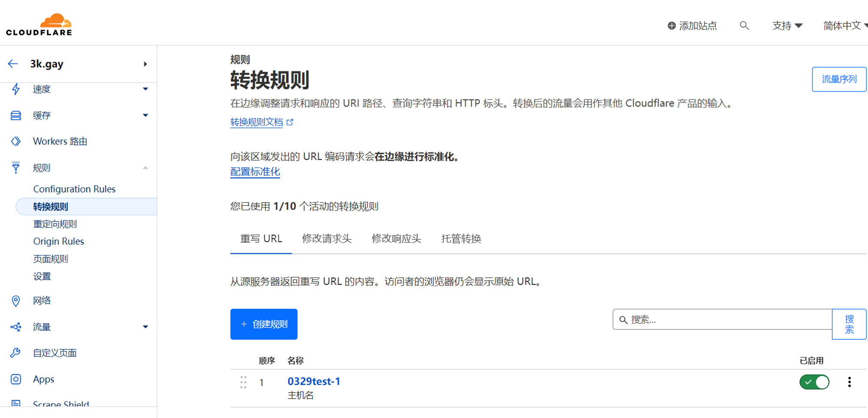The width and height of the screenshot is (868, 418).
Task: Switch to the 修改响应头 tab
Action: [396, 239]
